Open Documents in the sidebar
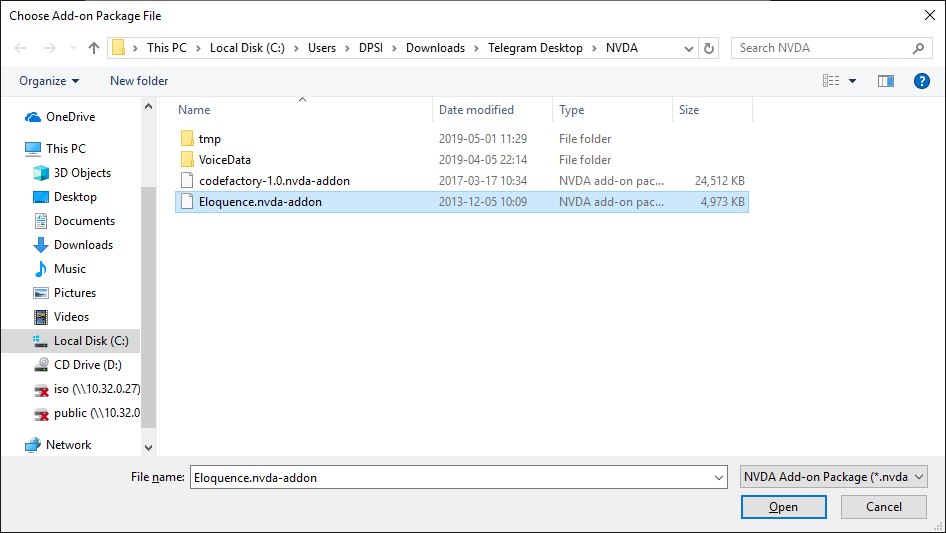The width and height of the screenshot is (946, 533). pyautogui.click(x=84, y=221)
